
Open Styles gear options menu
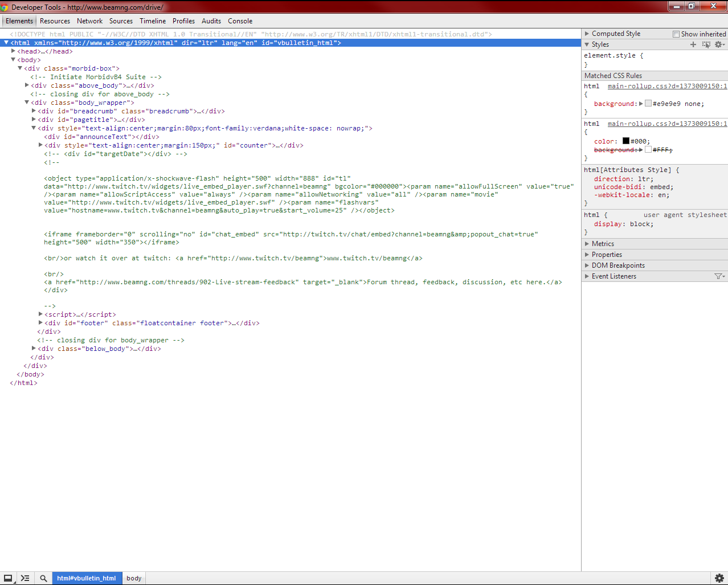click(x=720, y=44)
